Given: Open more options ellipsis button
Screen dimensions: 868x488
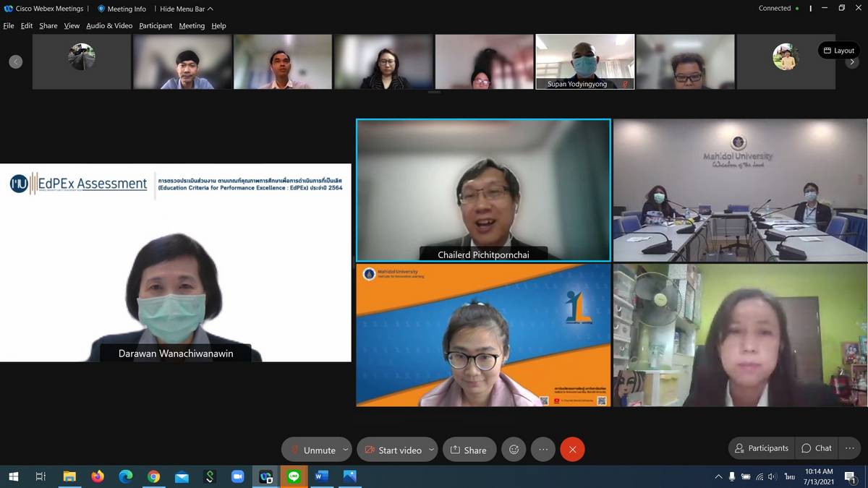Looking at the screenshot, I should (x=543, y=450).
